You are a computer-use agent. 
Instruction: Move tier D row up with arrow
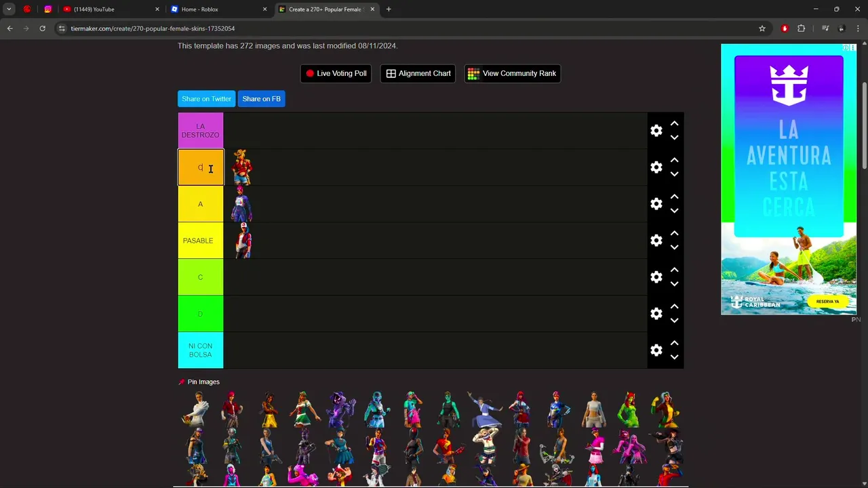[x=674, y=307]
